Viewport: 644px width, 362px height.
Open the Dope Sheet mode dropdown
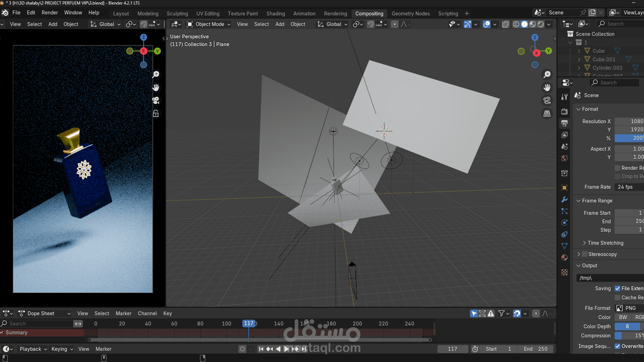click(45, 313)
